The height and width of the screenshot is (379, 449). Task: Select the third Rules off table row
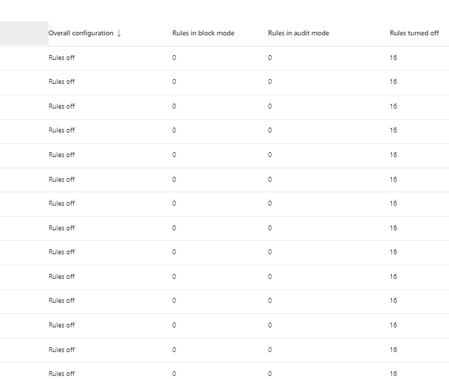pos(224,106)
